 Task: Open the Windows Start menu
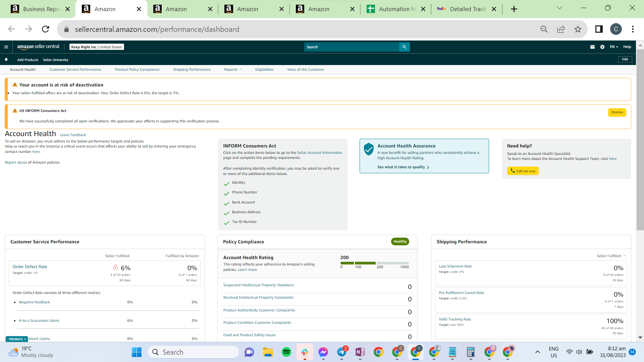(x=137, y=352)
